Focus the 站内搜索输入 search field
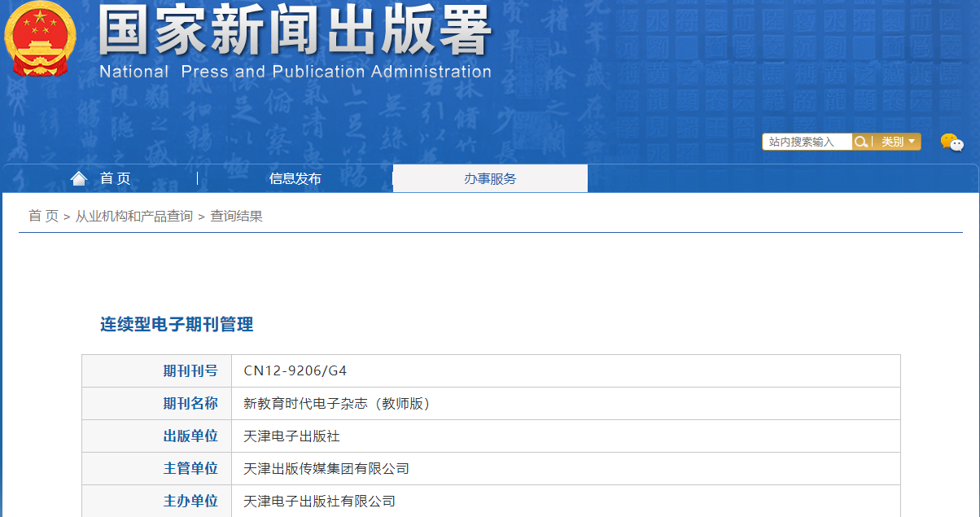 (x=807, y=142)
